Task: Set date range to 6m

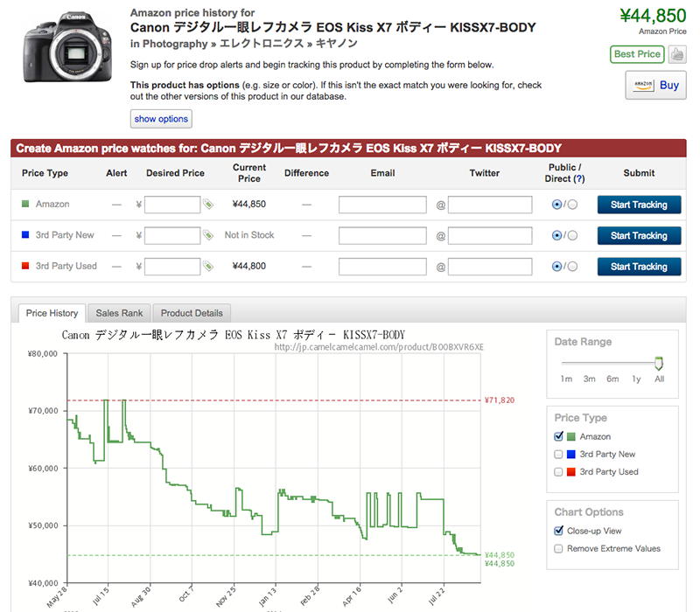Action: click(612, 379)
